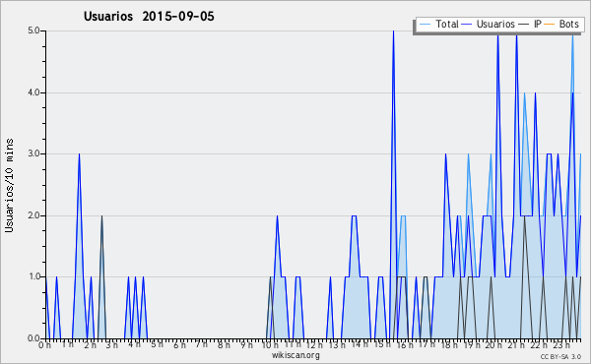Click the light blue Total legend line swatch

point(425,25)
